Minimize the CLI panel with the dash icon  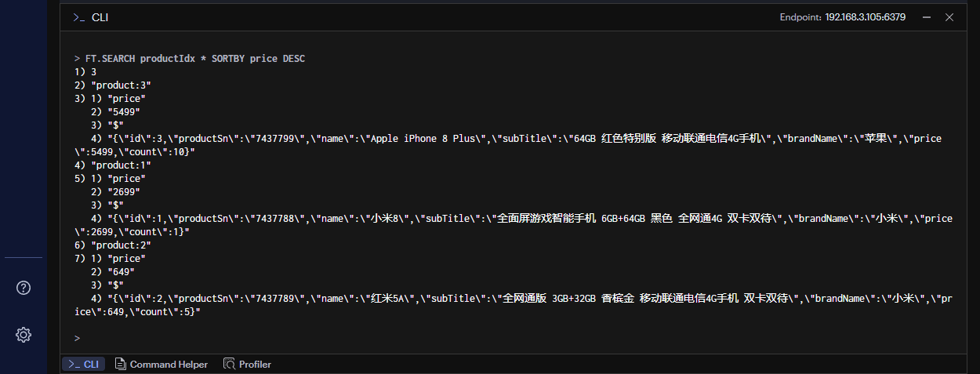927,17
